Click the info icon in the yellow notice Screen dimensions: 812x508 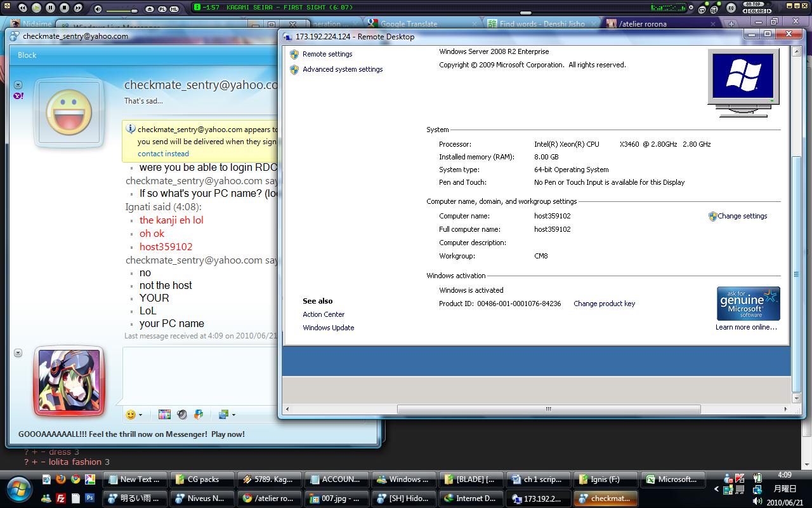click(x=131, y=129)
